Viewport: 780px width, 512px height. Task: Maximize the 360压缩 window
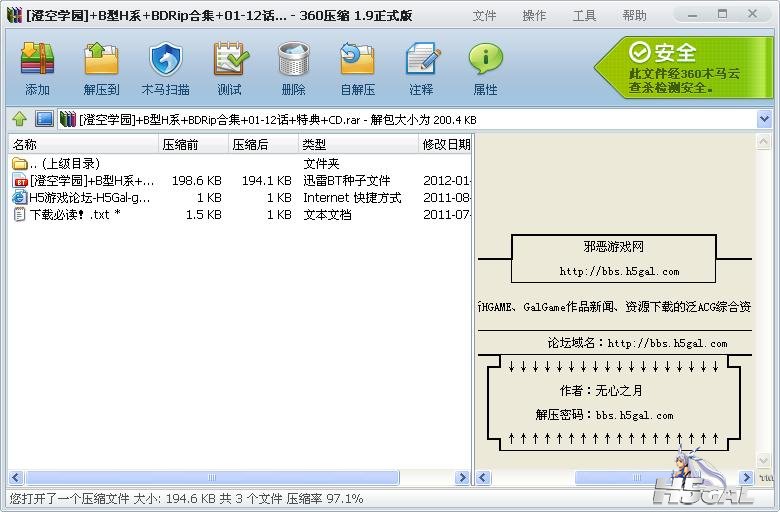(722, 14)
